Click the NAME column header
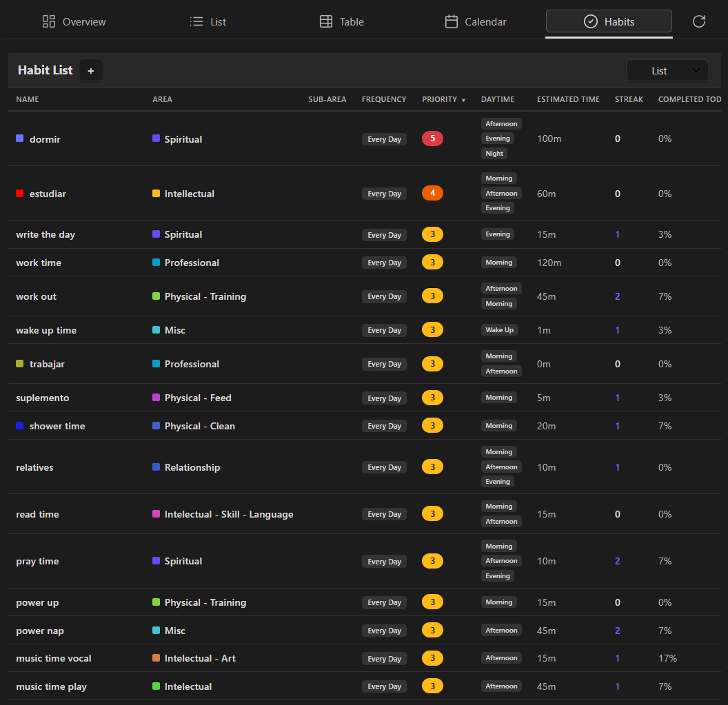The height and width of the screenshot is (705, 728). click(28, 99)
